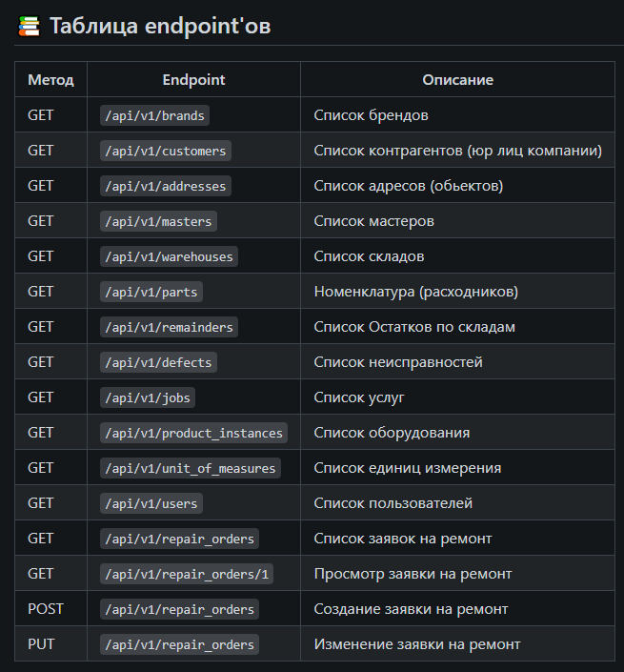
Task: Click the "Описание" column header
Action: [x=457, y=80]
